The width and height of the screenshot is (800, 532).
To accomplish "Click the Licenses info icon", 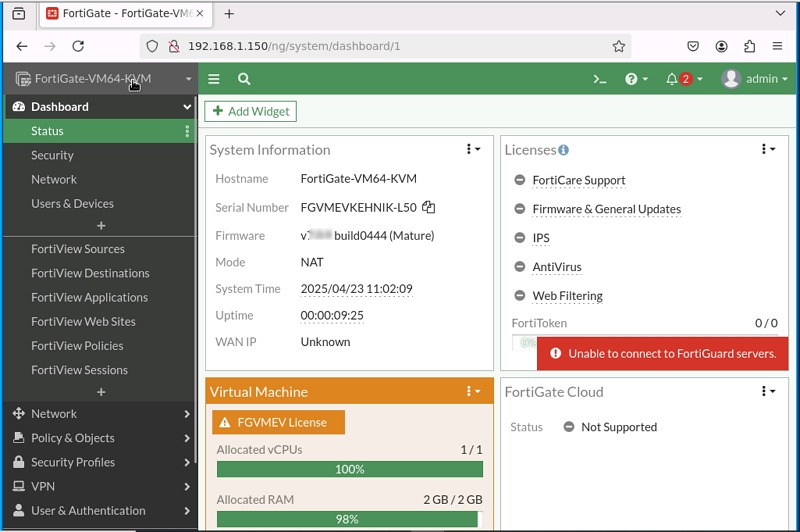I will coord(563,150).
